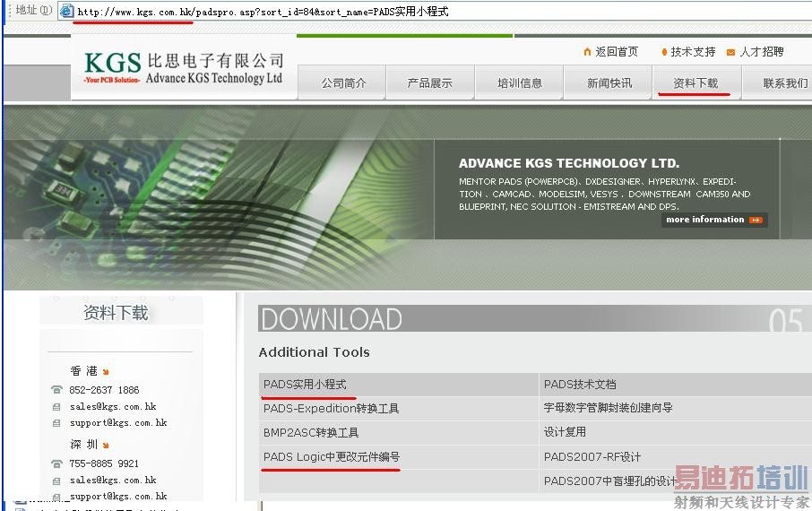812x511 pixels.
Task: Open the 公司简介 navigation tab
Action: point(343,82)
